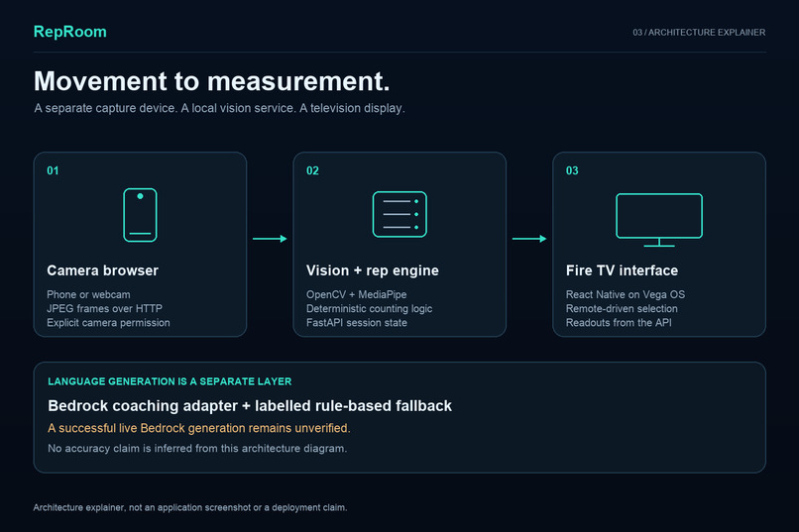Click the 'Explicit camera permission' line

click(x=108, y=323)
